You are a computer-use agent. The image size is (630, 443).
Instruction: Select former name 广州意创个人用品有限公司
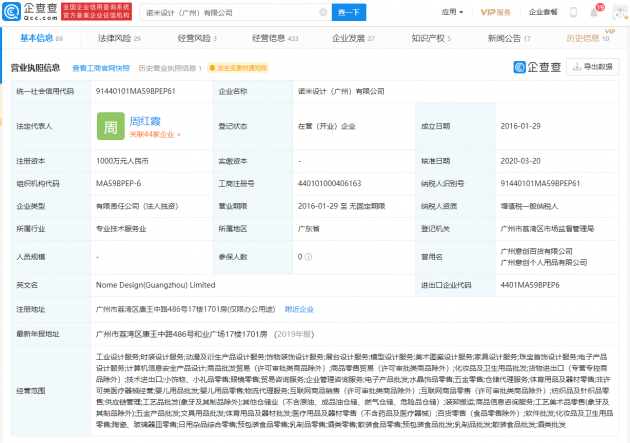coord(544,263)
